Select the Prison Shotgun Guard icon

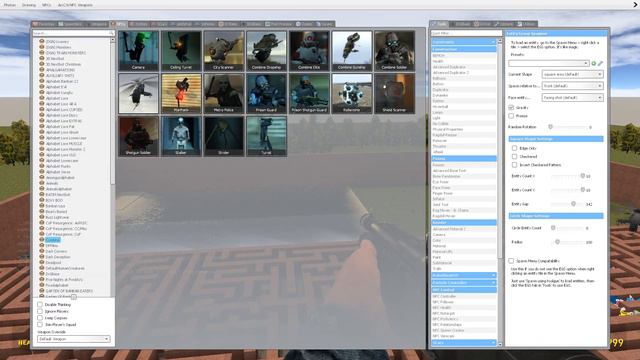[309, 93]
